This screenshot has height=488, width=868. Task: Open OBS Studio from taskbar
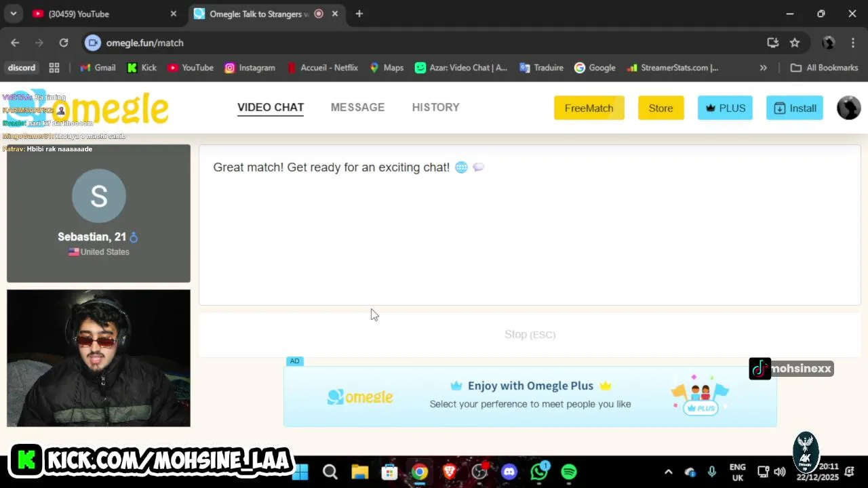pyautogui.click(x=479, y=472)
